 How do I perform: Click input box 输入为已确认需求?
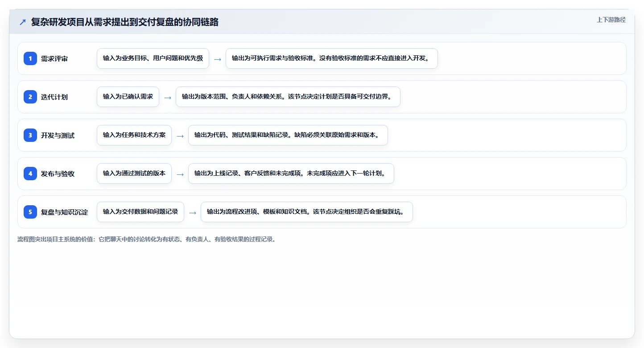(x=128, y=97)
